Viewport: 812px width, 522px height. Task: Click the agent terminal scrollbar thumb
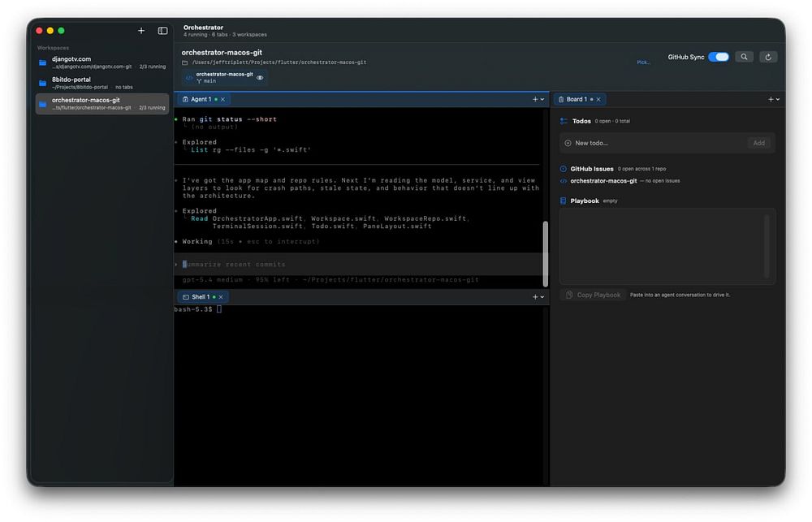click(x=546, y=254)
